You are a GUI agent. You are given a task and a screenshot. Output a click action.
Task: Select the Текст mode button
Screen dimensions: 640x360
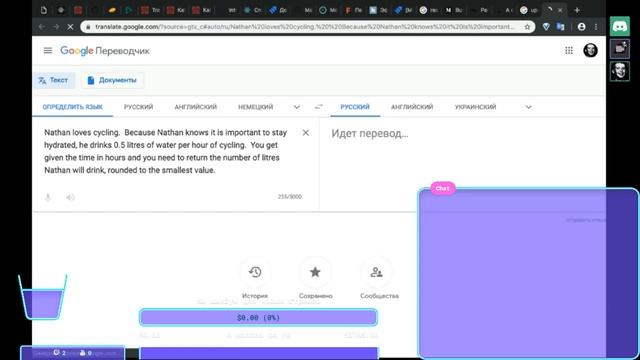(54, 80)
